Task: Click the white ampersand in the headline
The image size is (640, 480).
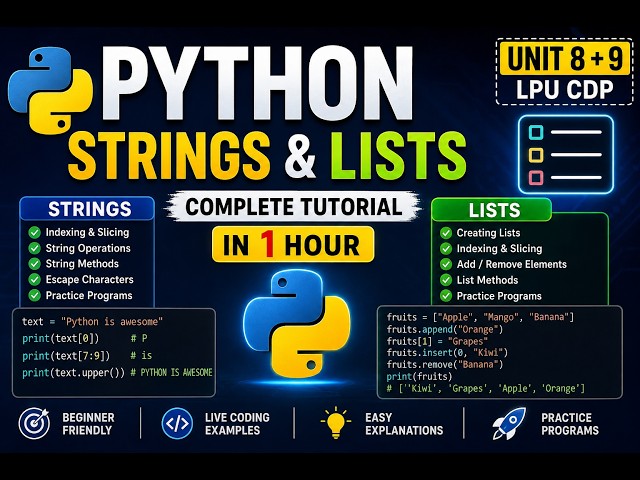Action: click(300, 156)
